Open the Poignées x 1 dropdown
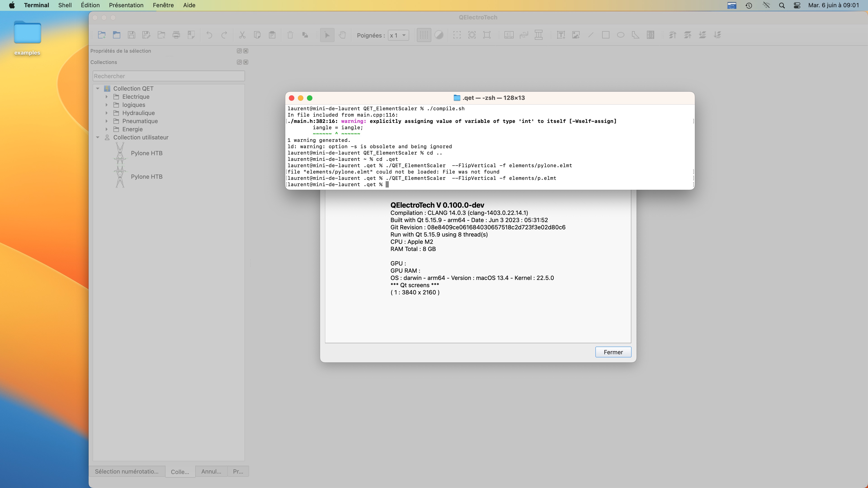This screenshot has width=868, height=488. pyautogui.click(x=398, y=35)
